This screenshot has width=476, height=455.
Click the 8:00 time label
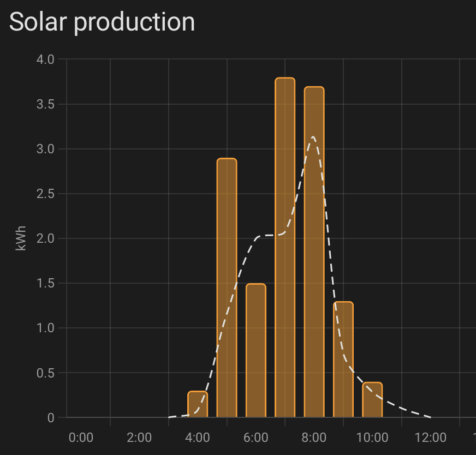tap(314, 438)
